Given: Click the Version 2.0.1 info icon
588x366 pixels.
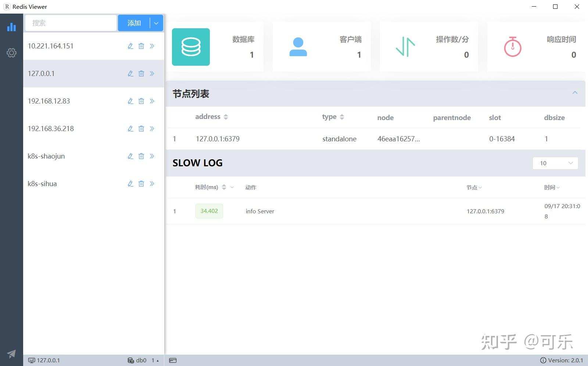Looking at the screenshot, I should coord(543,360).
